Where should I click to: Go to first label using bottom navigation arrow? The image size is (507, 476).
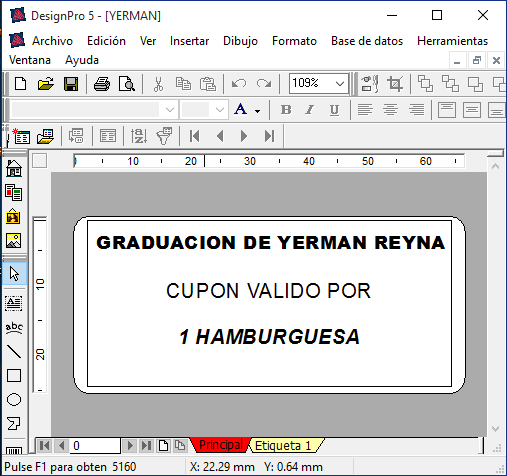(44, 446)
